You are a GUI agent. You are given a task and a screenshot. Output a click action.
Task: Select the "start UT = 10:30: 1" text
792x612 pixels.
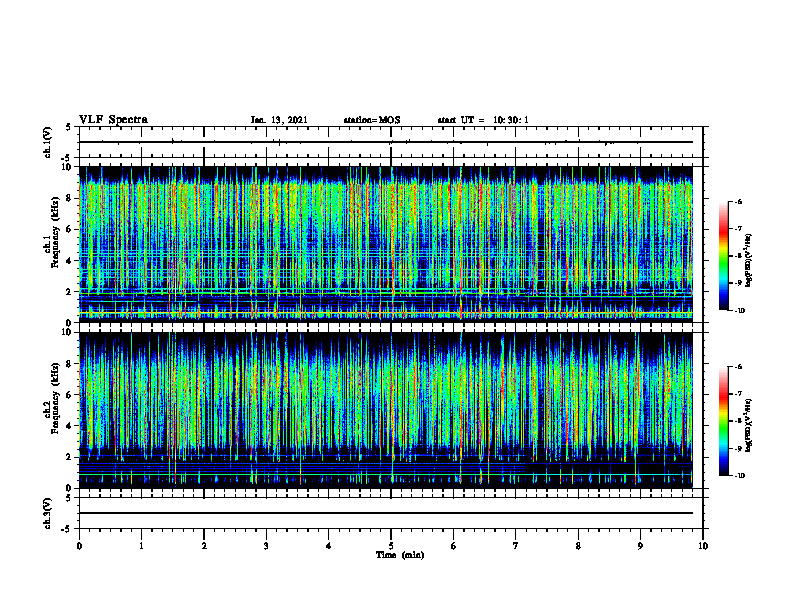pos(483,120)
